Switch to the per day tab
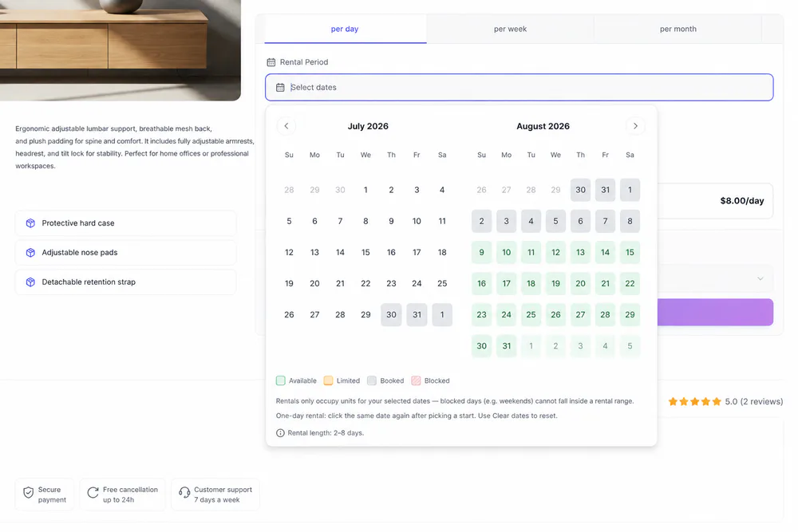This screenshot has height=532, width=798. pyautogui.click(x=345, y=29)
